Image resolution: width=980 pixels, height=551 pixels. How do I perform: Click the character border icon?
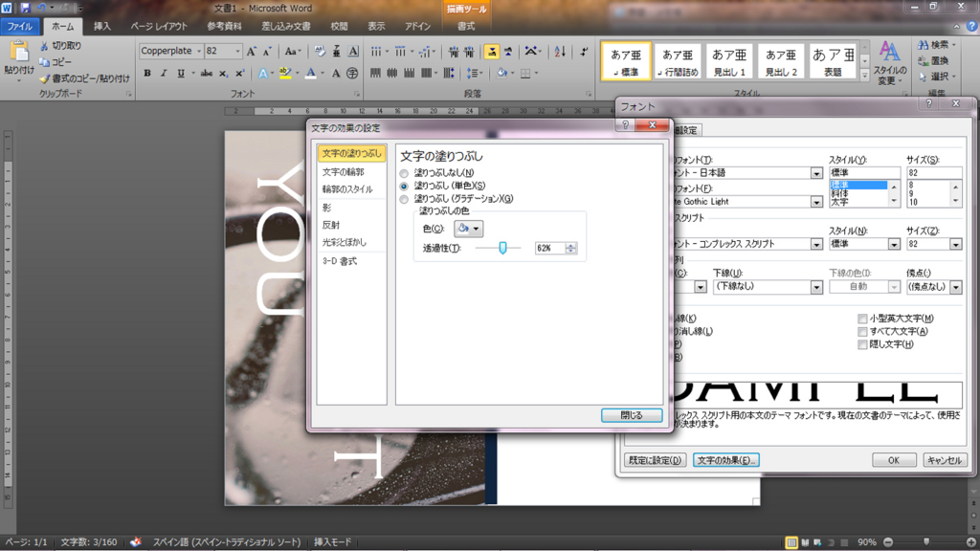[x=353, y=52]
